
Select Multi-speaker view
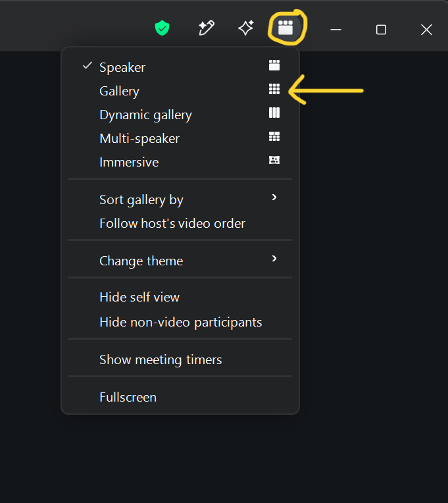point(180,138)
